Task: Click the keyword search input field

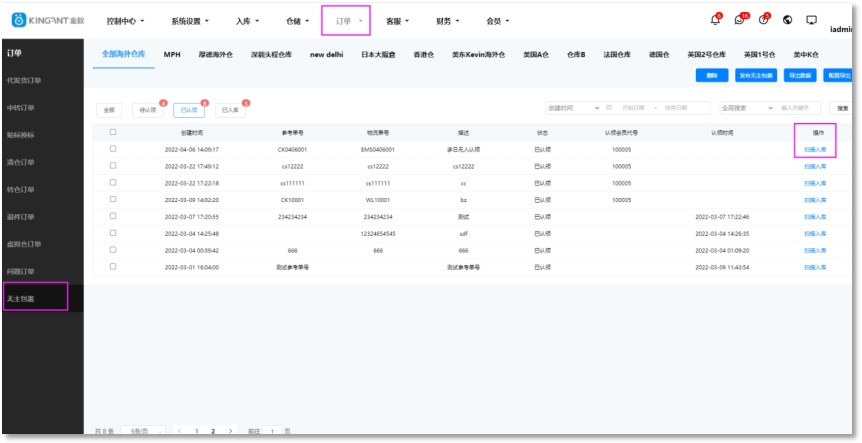Action: point(799,108)
